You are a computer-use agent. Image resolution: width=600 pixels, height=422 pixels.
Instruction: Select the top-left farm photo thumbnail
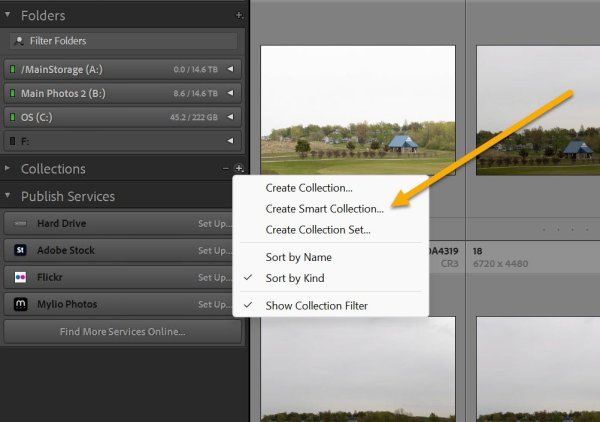click(x=358, y=110)
